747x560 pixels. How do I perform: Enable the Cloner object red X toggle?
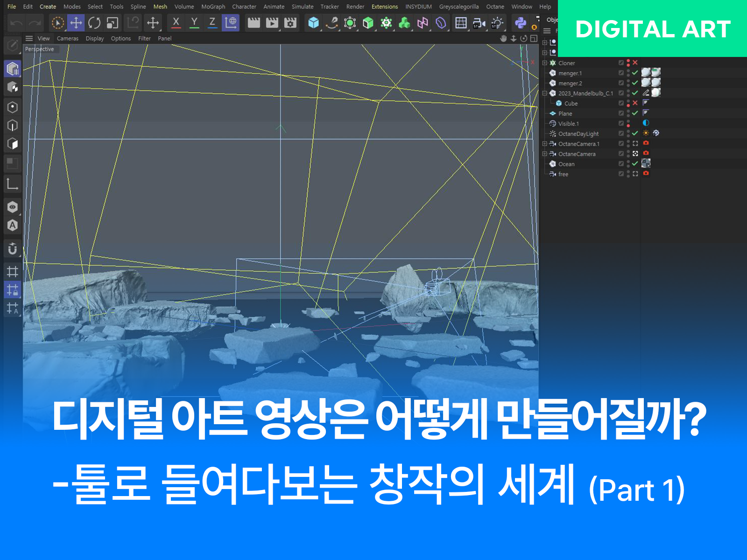pyautogui.click(x=635, y=63)
